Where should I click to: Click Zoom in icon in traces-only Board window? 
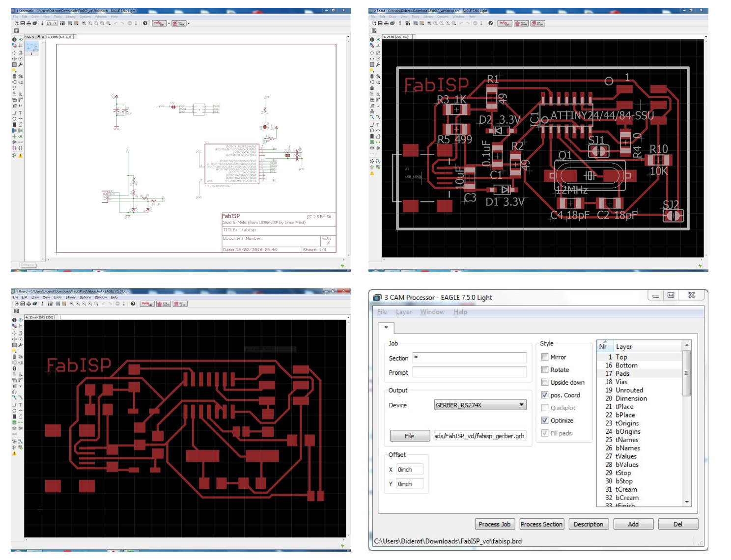point(78,304)
